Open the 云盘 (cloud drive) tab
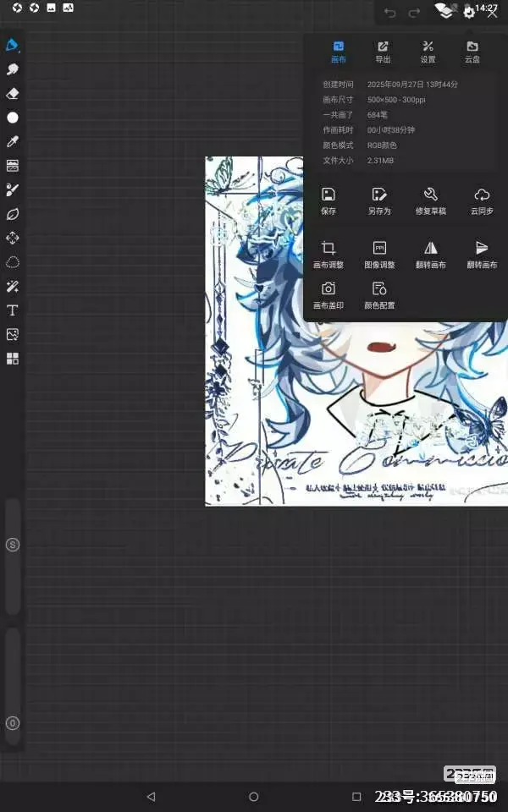 472,52
